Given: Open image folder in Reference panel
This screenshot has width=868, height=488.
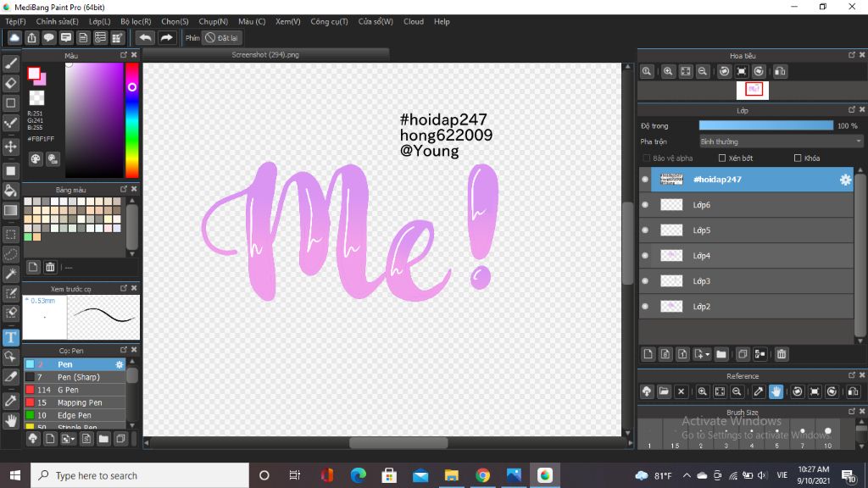Looking at the screenshot, I should pyautogui.click(x=664, y=391).
